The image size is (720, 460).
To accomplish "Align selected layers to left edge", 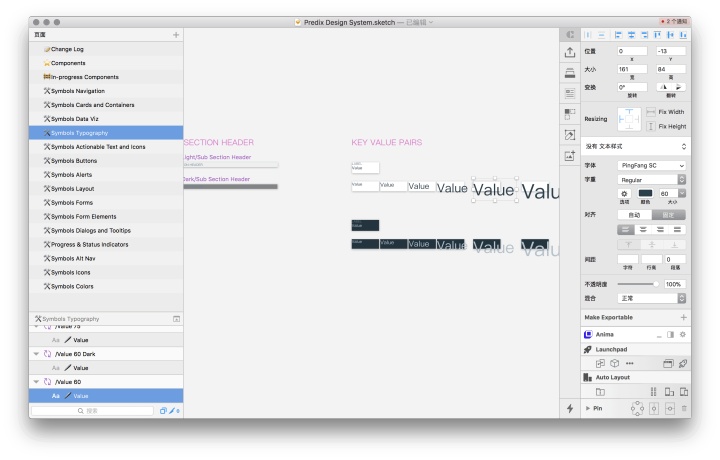I will tap(618, 35).
